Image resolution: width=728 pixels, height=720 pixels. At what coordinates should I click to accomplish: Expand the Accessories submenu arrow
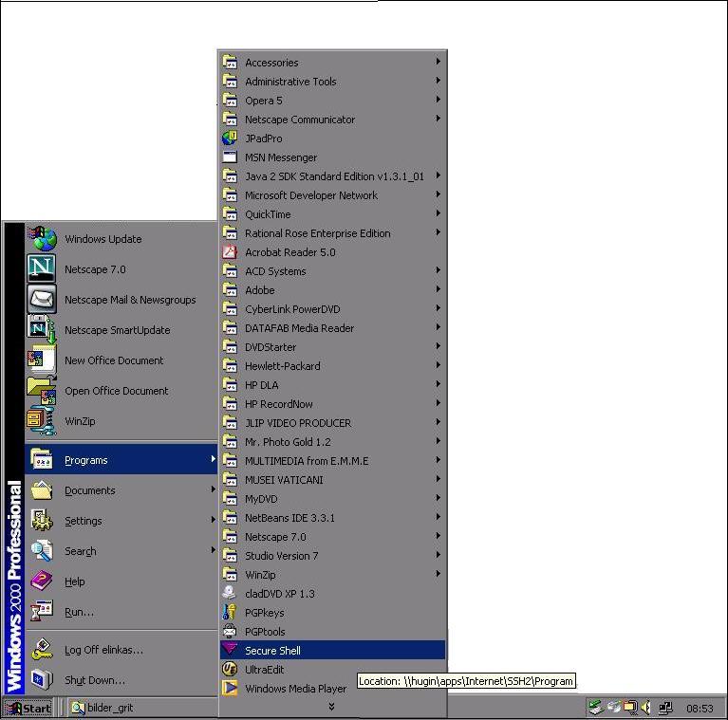tap(438, 62)
